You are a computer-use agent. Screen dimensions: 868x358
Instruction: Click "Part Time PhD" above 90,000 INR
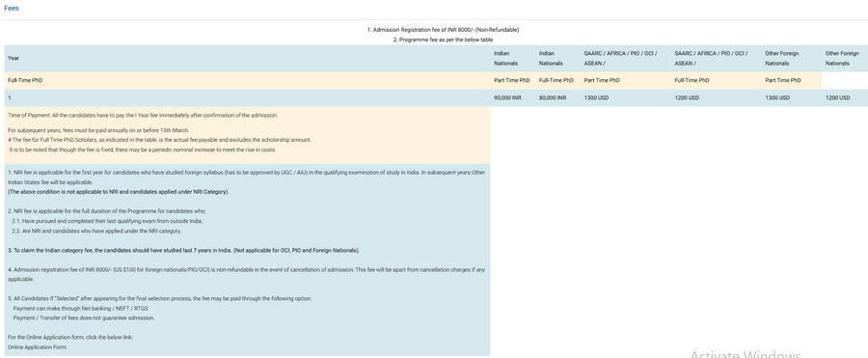click(x=511, y=80)
